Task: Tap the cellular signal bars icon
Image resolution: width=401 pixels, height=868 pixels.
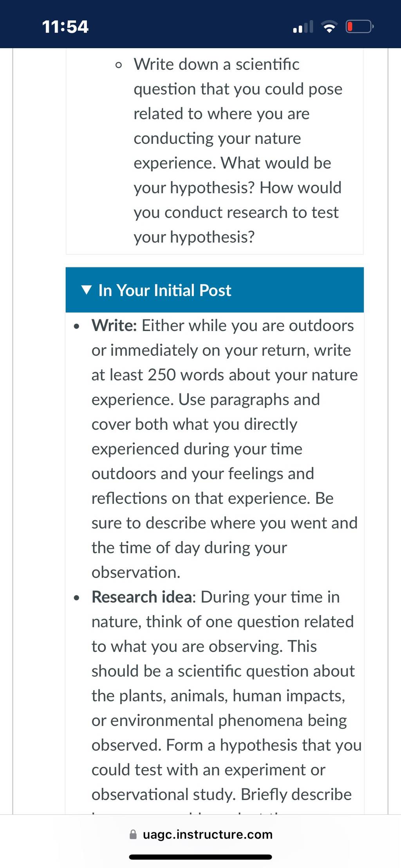Action: point(303,27)
